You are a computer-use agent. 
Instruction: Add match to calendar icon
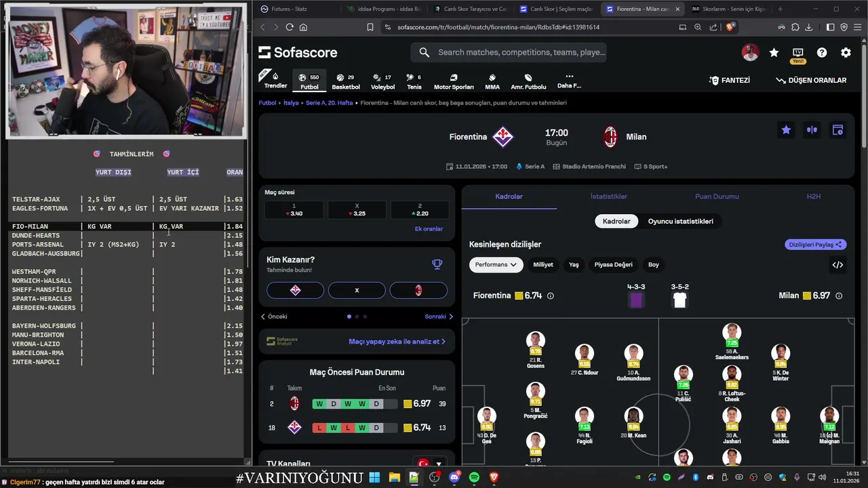[837, 130]
